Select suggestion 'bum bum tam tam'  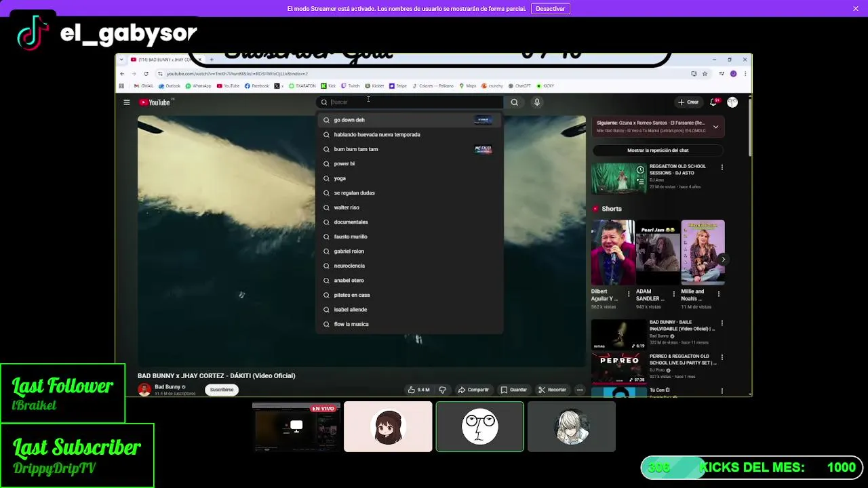pos(410,149)
